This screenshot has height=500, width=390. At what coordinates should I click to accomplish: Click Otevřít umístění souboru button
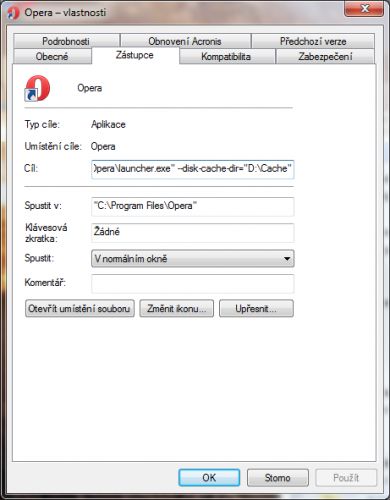click(x=80, y=308)
